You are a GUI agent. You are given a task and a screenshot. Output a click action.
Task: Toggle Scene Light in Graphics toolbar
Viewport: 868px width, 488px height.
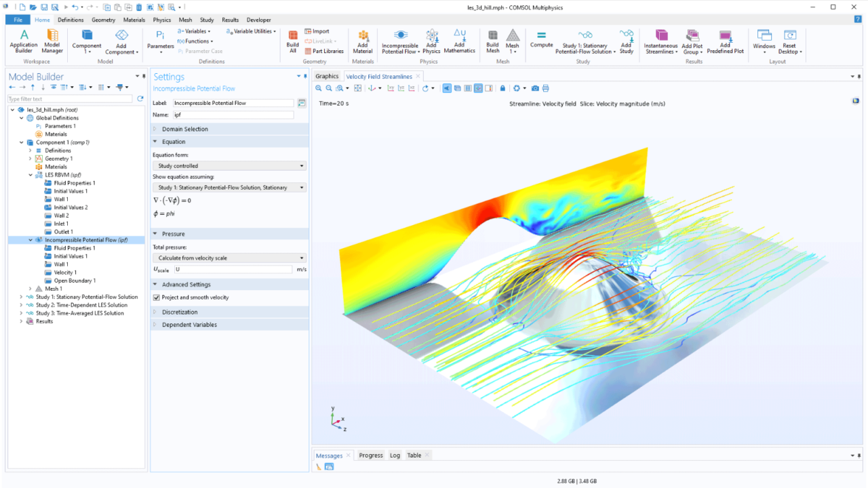click(447, 88)
